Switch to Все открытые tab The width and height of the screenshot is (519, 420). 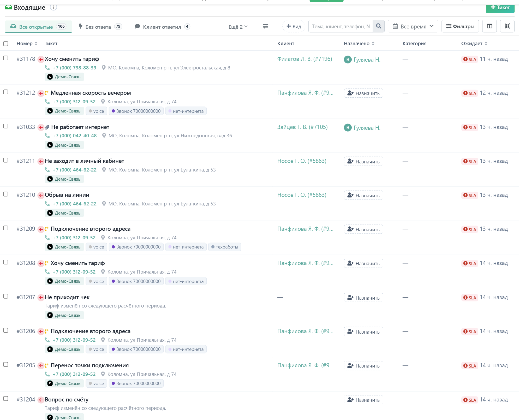[x=38, y=27]
